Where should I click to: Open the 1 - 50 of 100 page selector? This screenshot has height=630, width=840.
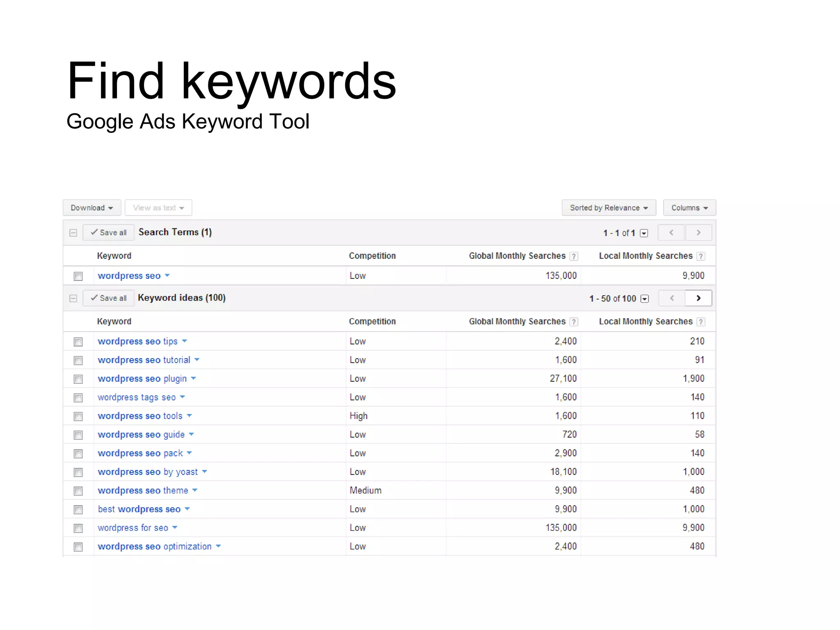tap(645, 299)
